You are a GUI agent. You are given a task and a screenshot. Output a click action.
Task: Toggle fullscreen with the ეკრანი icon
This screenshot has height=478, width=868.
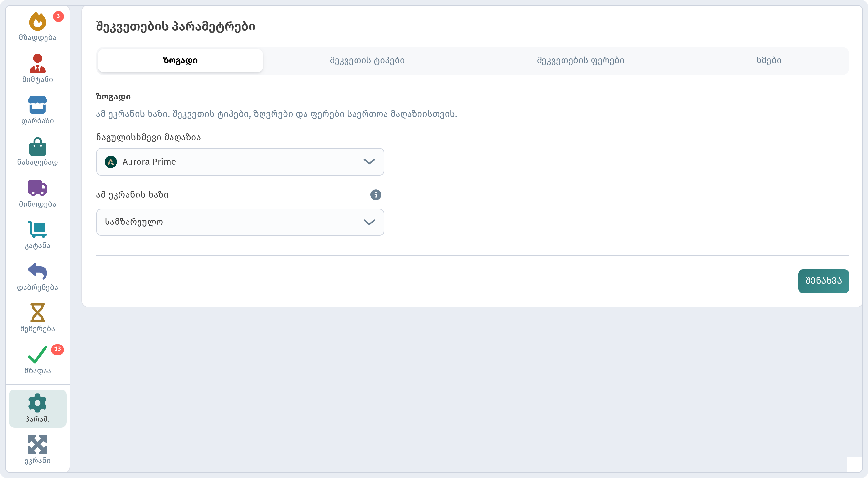pyautogui.click(x=37, y=445)
